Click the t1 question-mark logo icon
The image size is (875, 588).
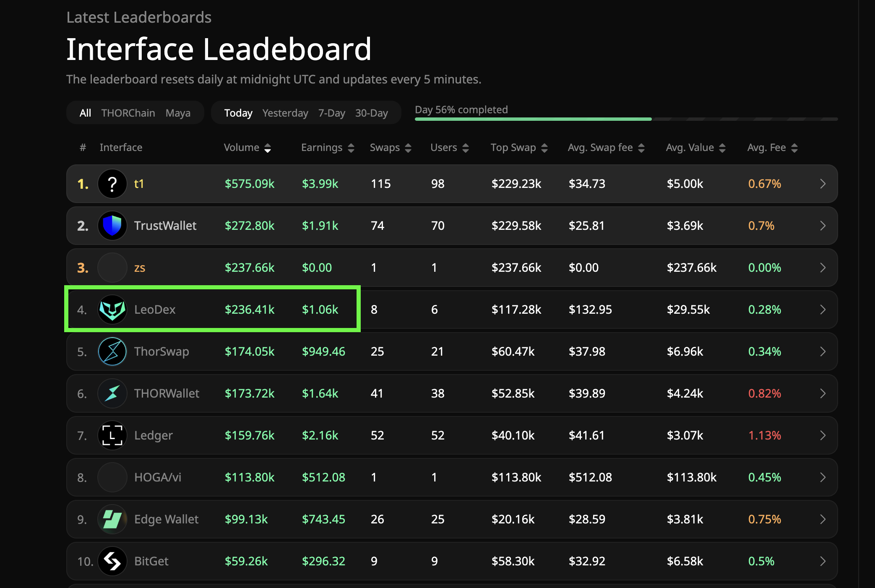pyautogui.click(x=112, y=184)
